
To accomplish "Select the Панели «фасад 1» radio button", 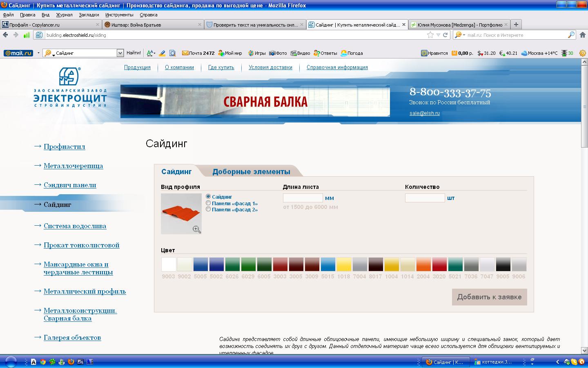I will click(208, 203).
